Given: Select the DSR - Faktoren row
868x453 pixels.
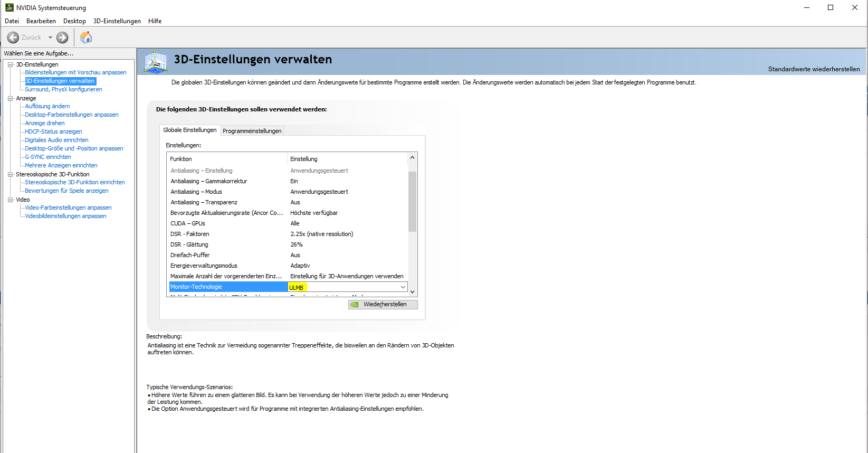Looking at the screenshot, I should (x=288, y=234).
